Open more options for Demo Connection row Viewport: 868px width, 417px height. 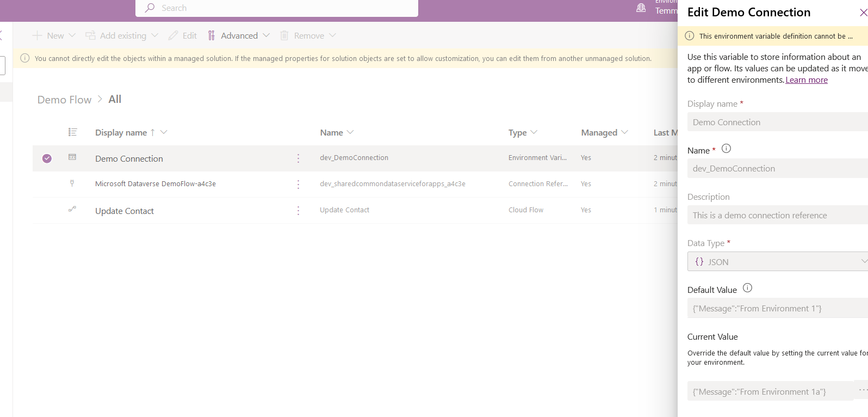(x=298, y=158)
